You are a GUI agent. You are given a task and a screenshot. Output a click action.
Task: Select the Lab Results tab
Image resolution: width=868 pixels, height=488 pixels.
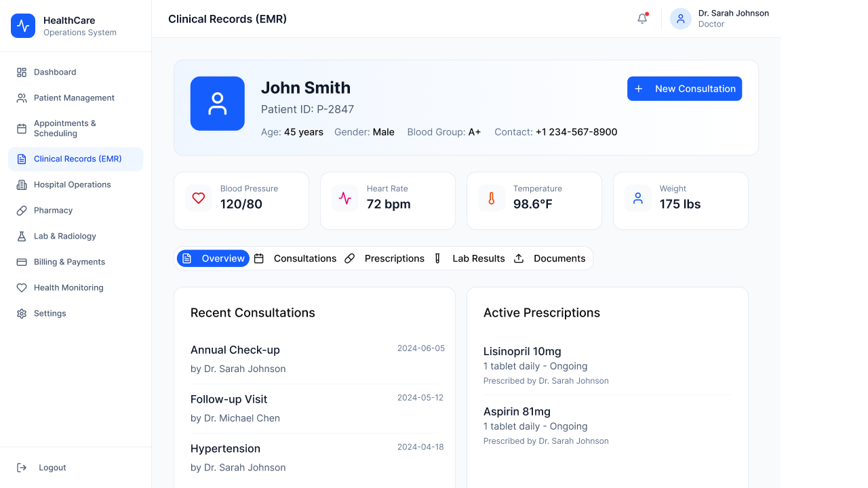(x=469, y=258)
